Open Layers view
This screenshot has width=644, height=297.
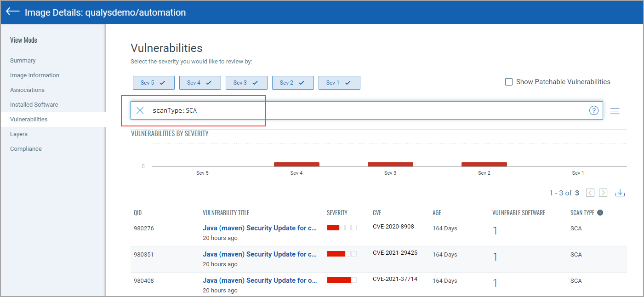(19, 134)
